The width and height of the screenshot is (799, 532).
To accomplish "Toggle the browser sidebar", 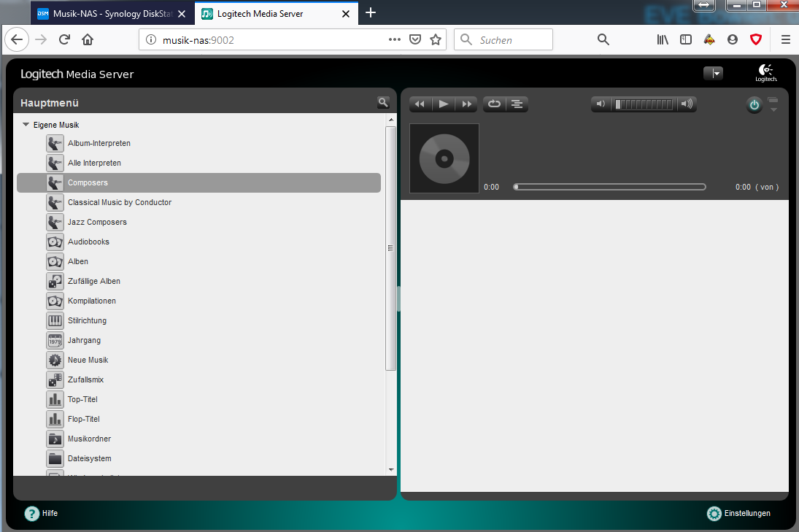I will (x=686, y=39).
